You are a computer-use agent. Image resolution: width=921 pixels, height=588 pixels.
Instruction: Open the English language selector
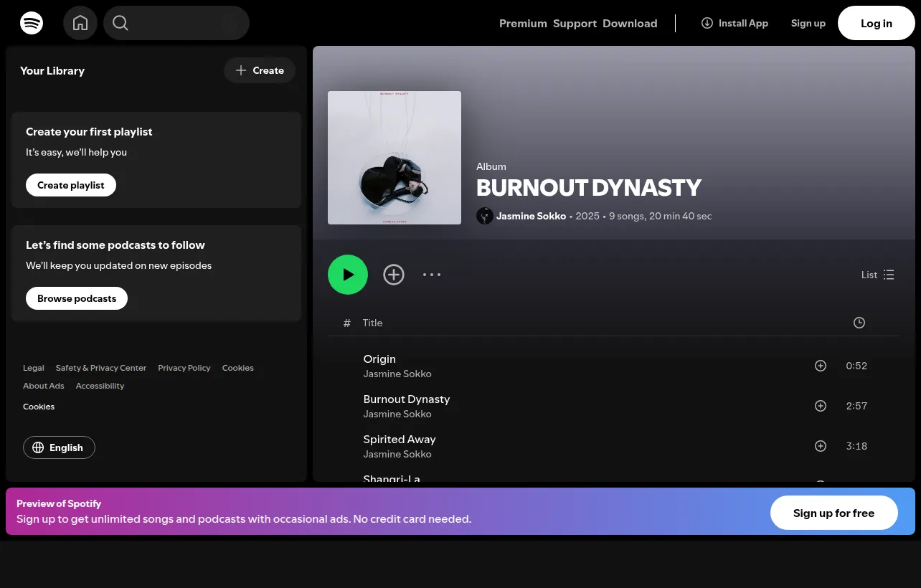pos(59,447)
